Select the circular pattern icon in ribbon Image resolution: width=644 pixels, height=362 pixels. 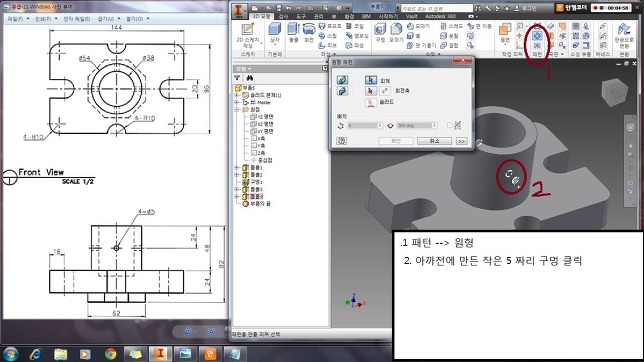(537, 36)
